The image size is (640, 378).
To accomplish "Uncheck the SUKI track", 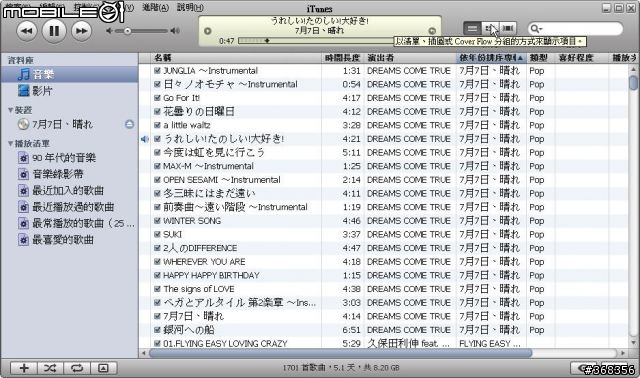I will point(157,234).
